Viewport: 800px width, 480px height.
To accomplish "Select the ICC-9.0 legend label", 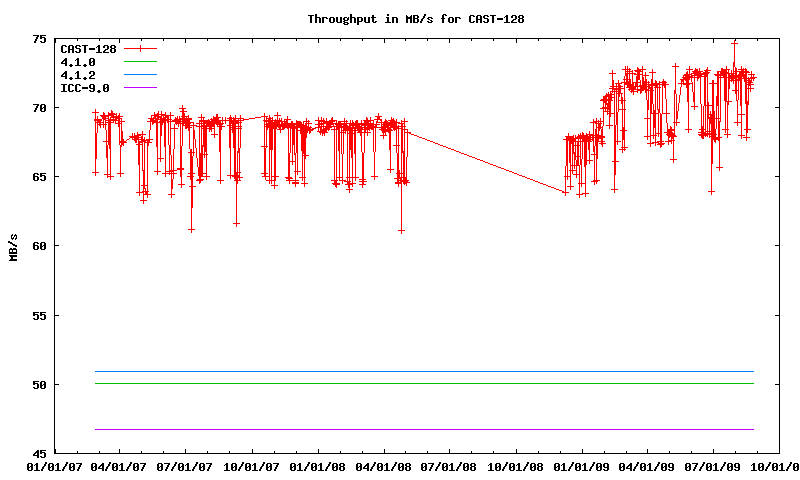I will (x=85, y=88).
